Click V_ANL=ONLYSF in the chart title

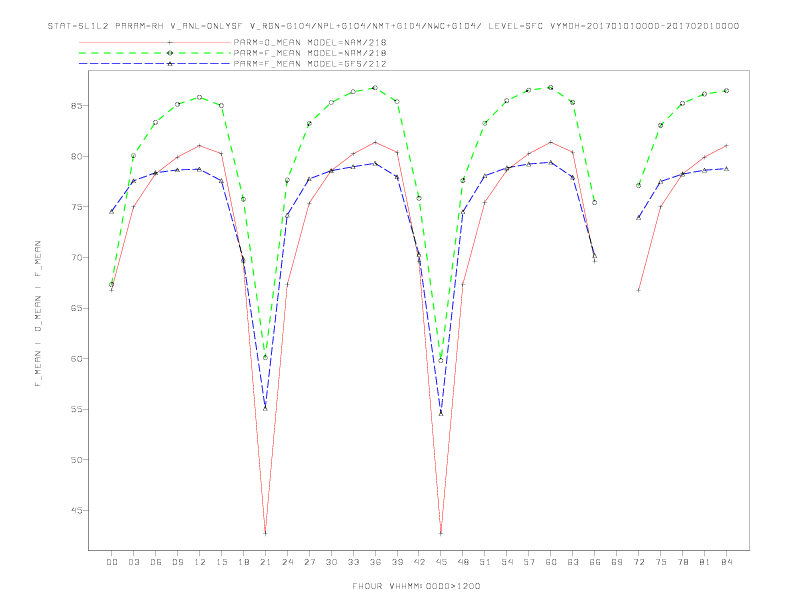point(207,26)
